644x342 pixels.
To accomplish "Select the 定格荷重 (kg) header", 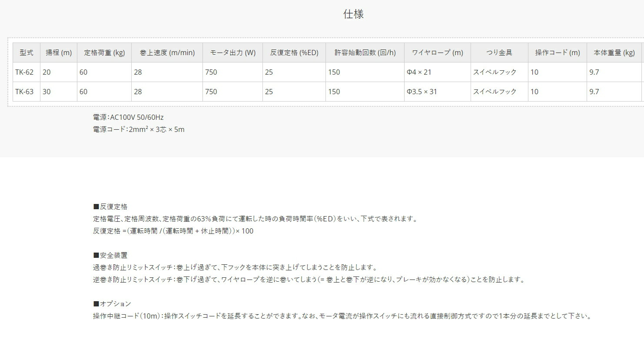I will (104, 52).
